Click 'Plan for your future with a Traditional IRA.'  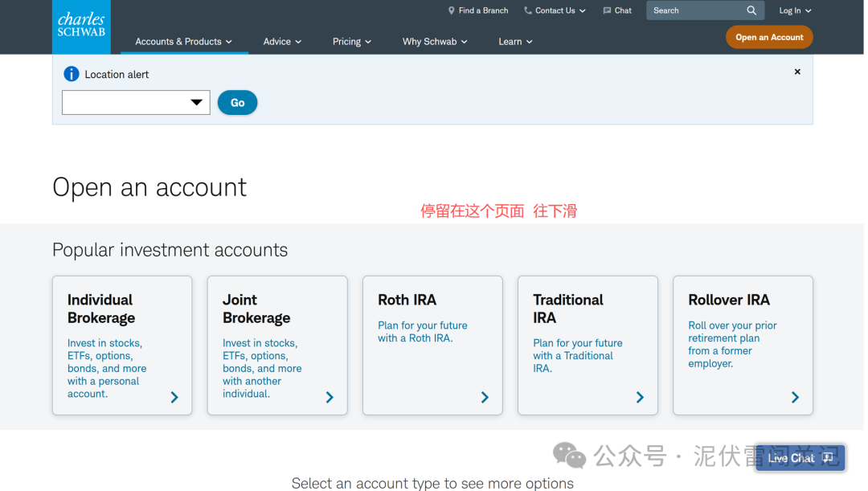(577, 355)
